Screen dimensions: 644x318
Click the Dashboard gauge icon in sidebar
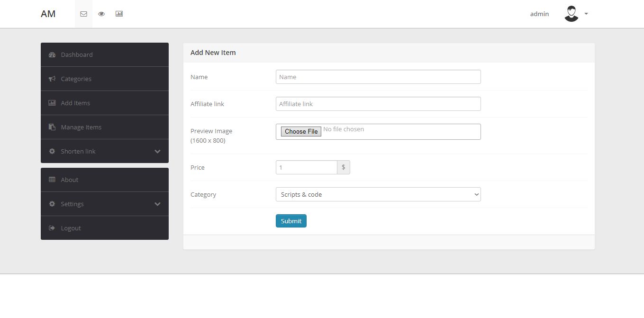pyautogui.click(x=52, y=55)
